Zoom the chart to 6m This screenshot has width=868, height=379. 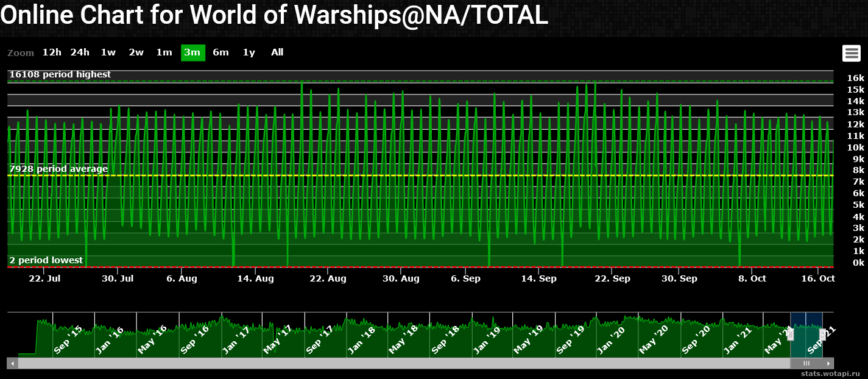point(221,52)
